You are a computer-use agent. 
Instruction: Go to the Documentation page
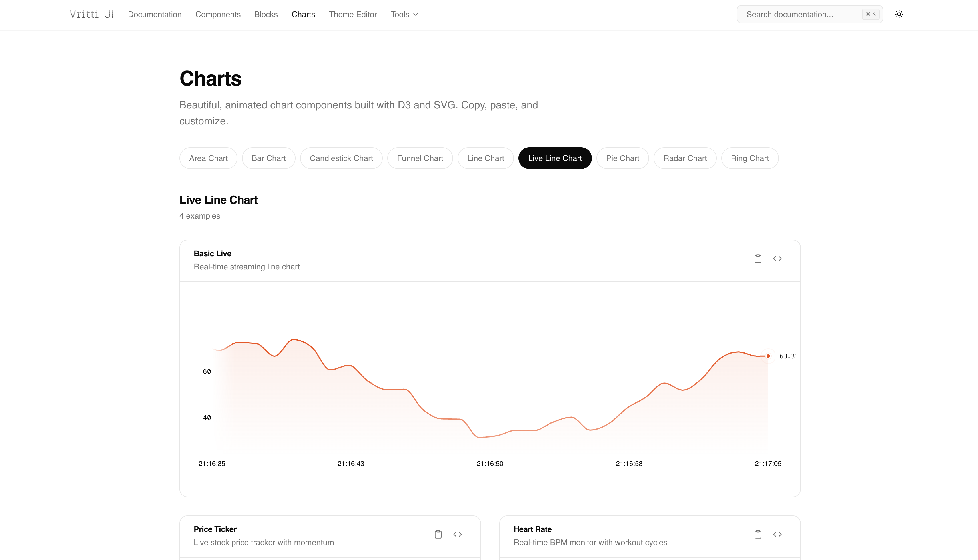155,14
